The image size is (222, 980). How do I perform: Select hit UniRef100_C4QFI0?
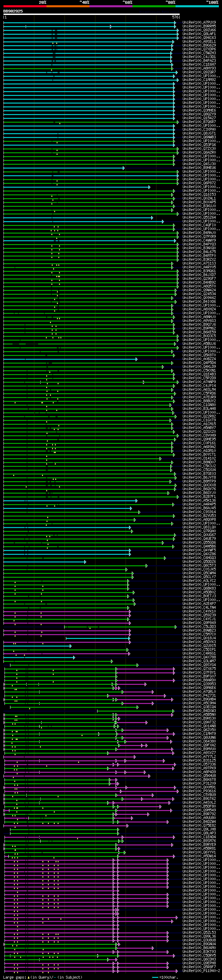199,225
